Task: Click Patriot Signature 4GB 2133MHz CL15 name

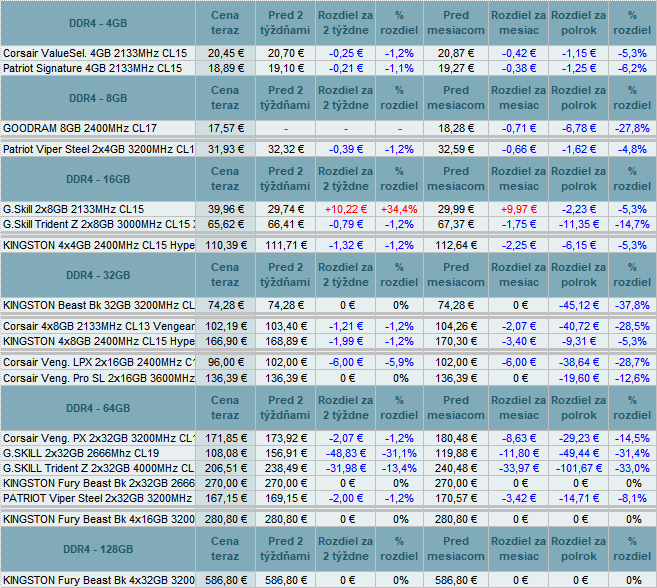Action: tap(93, 68)
